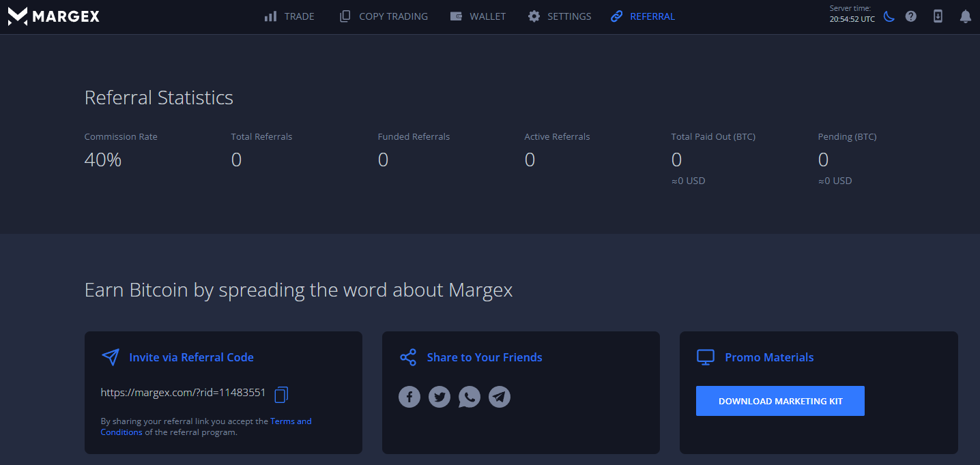
Task: Click the download app icon
Action: pos(938,16)
